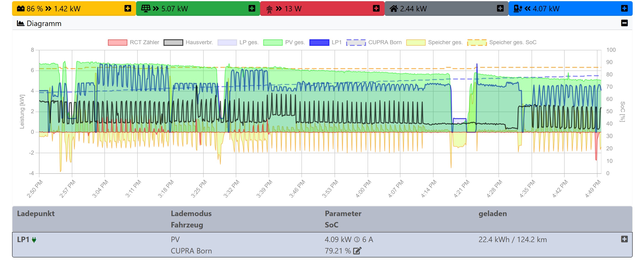Click the green plug icon beside LP1

tap(34, 240)
